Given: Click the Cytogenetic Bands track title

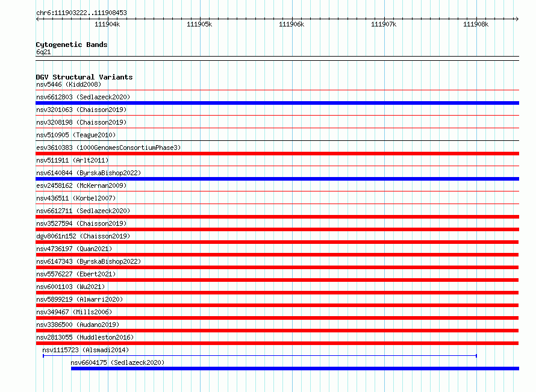Looking at the screenshot, I should 72,45.
